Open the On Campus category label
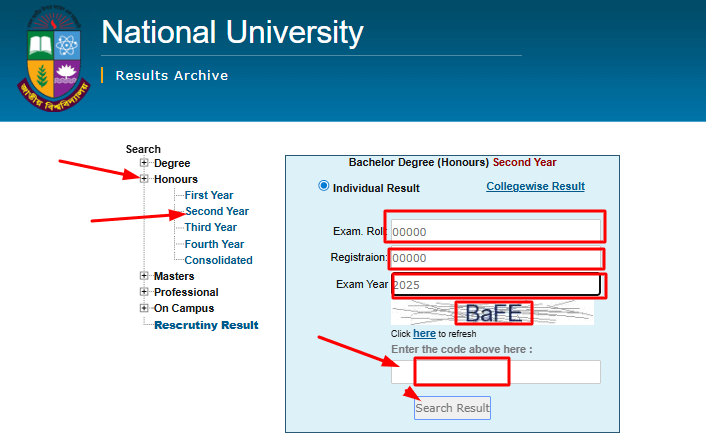Viewport: 706px width, 448px height. tap(184, 308)
